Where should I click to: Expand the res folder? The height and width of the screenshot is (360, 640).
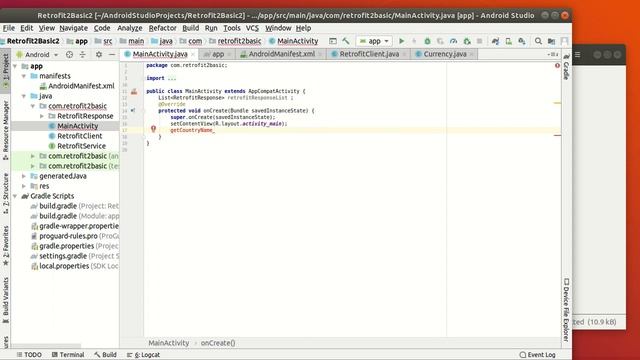click(x=24, y=186)
